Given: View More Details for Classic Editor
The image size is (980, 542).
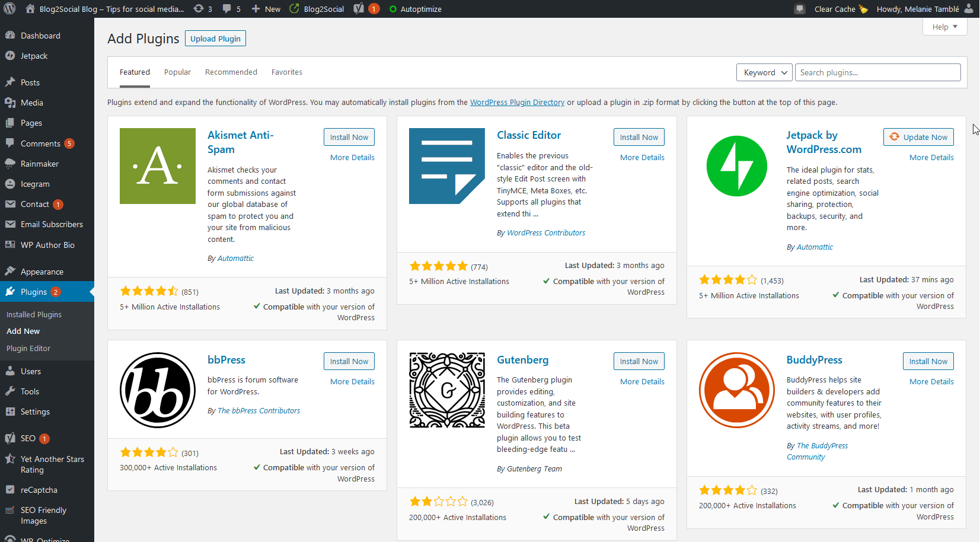Looking at the screenshot, I should click(x=642, y=157).
